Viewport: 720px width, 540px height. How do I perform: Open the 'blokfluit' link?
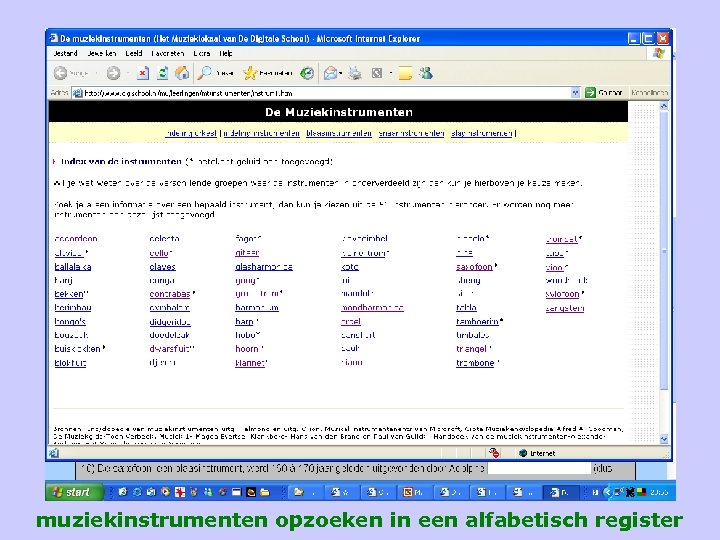[70, 363]
